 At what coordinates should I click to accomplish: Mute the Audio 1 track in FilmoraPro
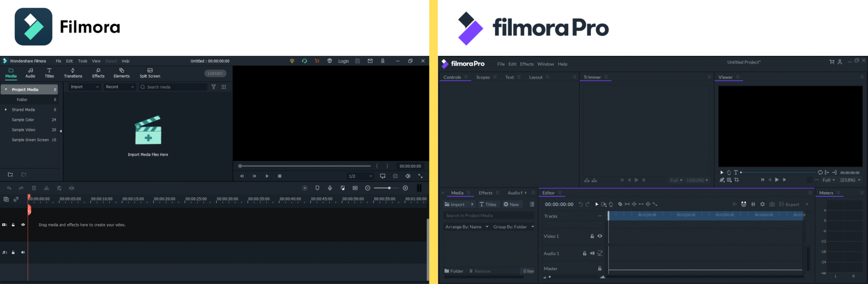[592, 254]
